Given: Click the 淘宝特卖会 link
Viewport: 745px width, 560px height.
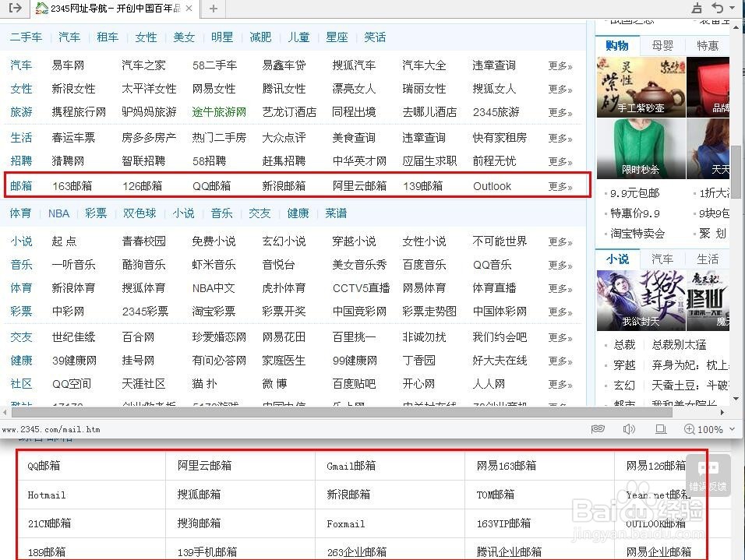Looking at the screenshot, I should tap(637, 233).
